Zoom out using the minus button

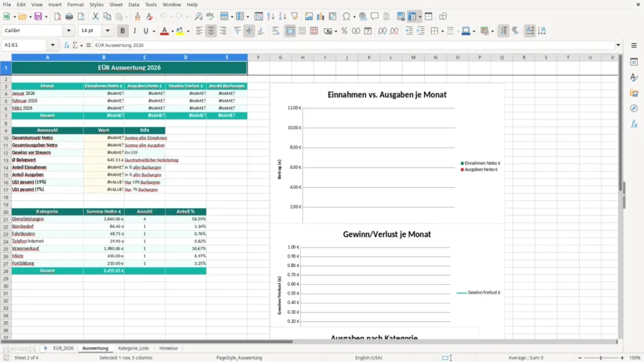(x=580, y=358)
